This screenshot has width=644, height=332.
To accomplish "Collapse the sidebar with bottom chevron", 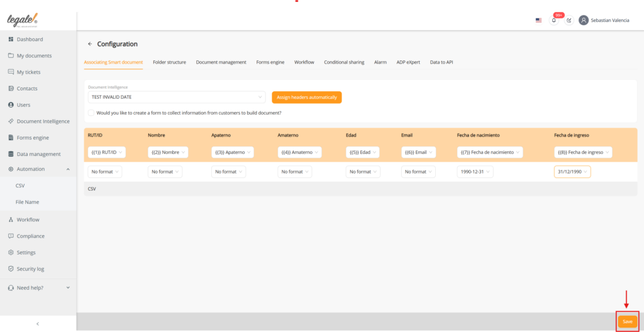I will tap(38, 324).
